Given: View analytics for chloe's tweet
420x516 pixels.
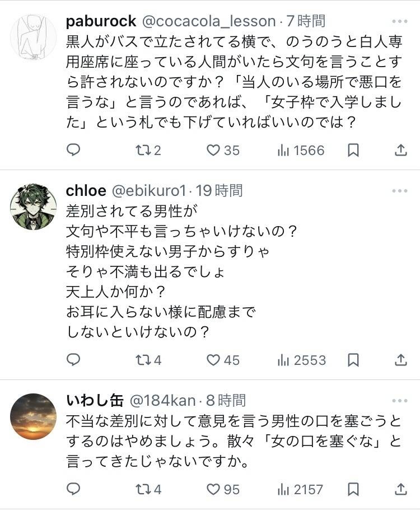Looking at the screenshot, I should pos(301,360).
